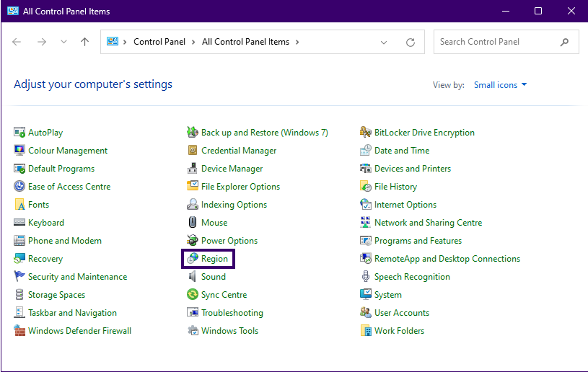Go back with the back arrow
The image size is (588, 372).
coord(17,42)
